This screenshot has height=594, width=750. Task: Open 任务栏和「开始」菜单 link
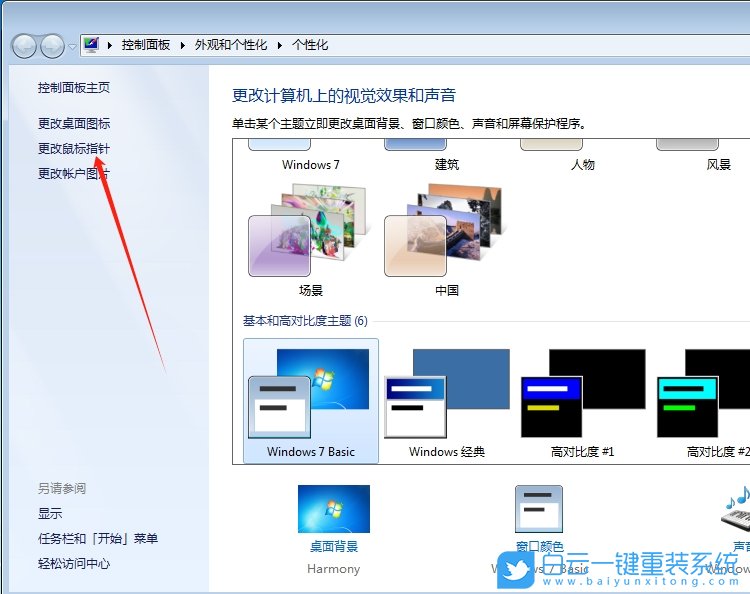pyautogui.click(x=98, y=539)
